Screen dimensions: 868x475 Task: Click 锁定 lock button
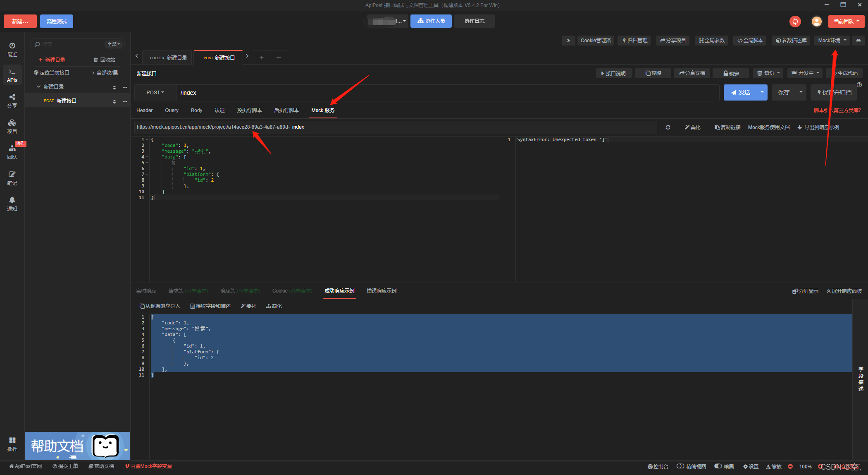(x=731, y=74)
